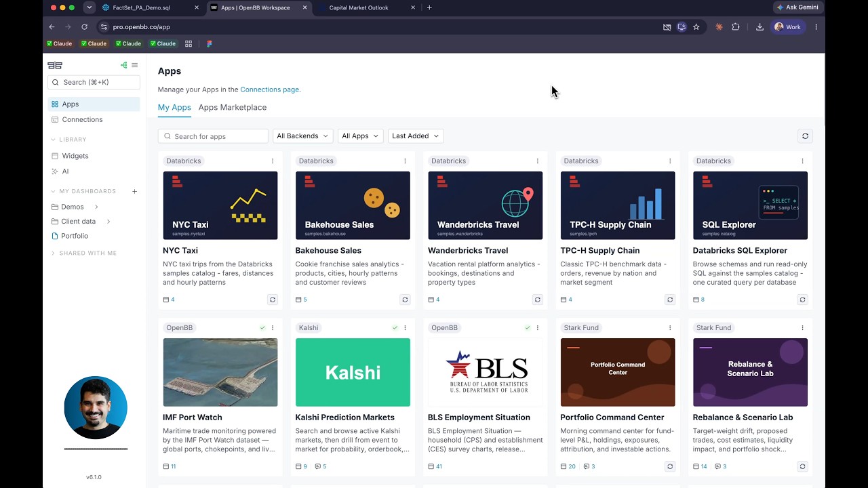Open Chrome tab search dropdown arrow

(x=89, y=7)
